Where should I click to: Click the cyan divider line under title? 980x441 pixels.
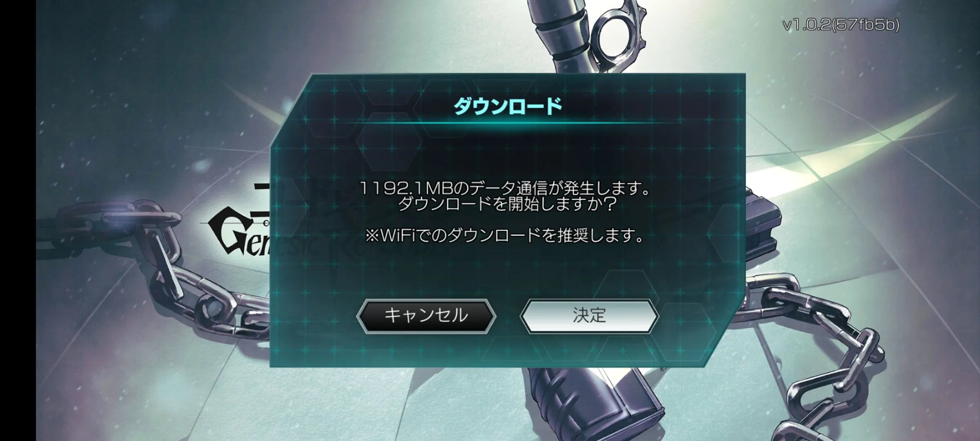508,123
